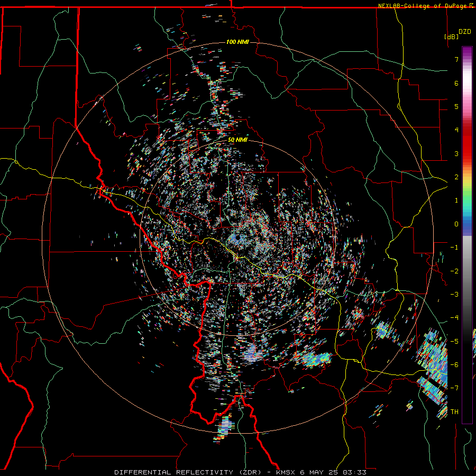Image resolution: width=476 pixels, height=476 pixels.
Task: Click the 1 value on the color scale
Action: tap(456, 200)
